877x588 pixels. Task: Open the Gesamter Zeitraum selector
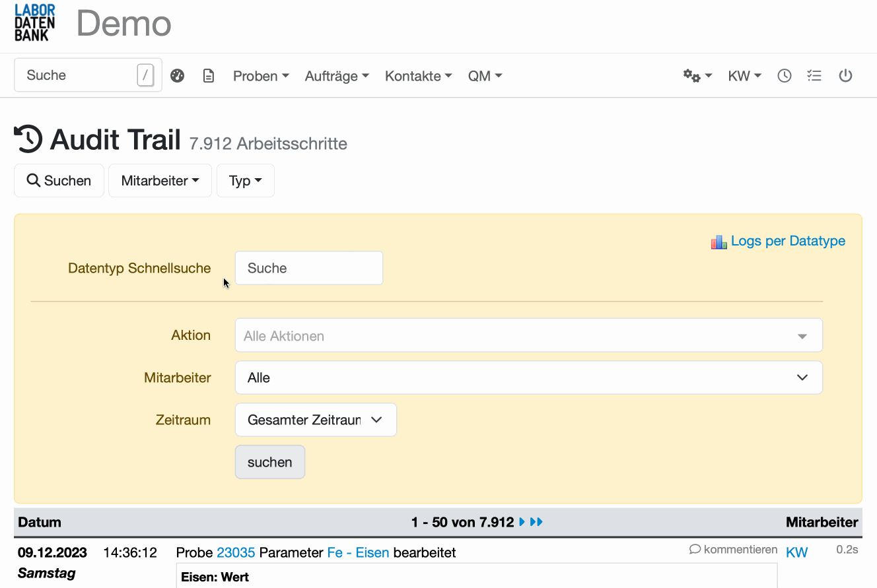[315, 420]
